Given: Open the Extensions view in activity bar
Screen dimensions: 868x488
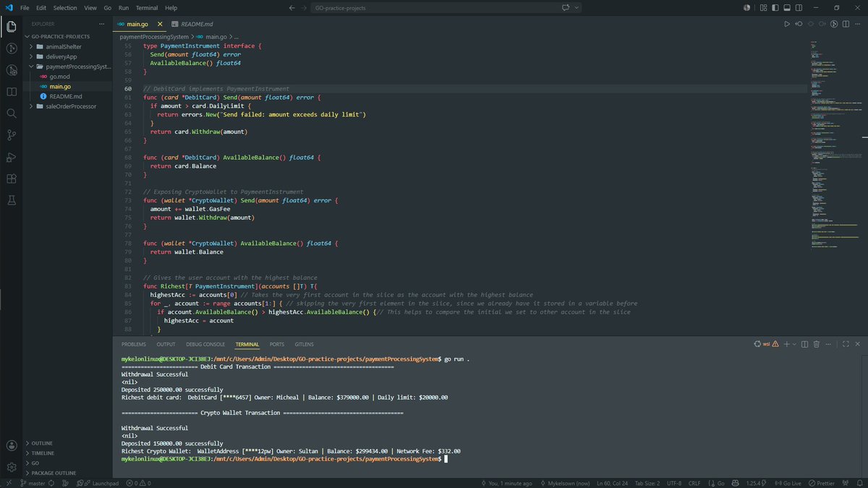Looking at the screenshot, I should 12,179.
